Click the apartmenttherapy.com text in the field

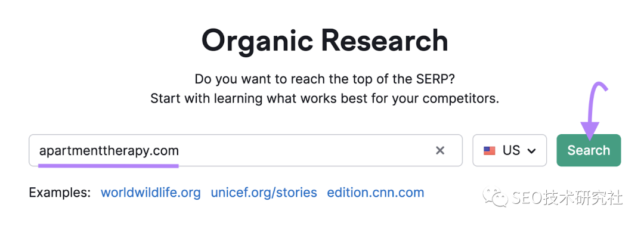point(109,151)
